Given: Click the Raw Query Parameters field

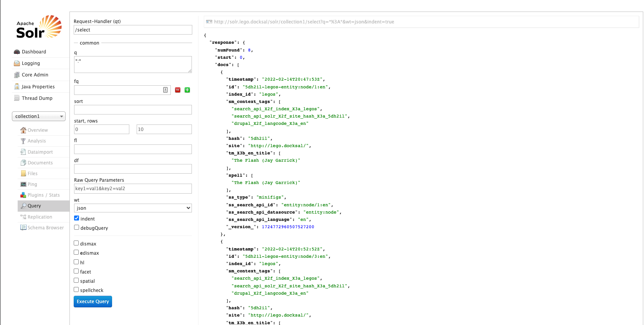Looking at the screenshot, I should click(x=133, y=189).
